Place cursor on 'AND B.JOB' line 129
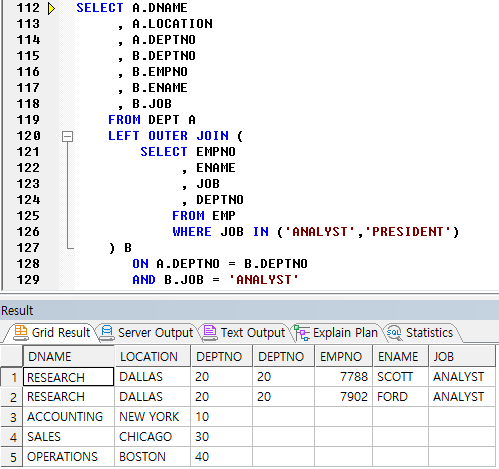 point(168,280)
